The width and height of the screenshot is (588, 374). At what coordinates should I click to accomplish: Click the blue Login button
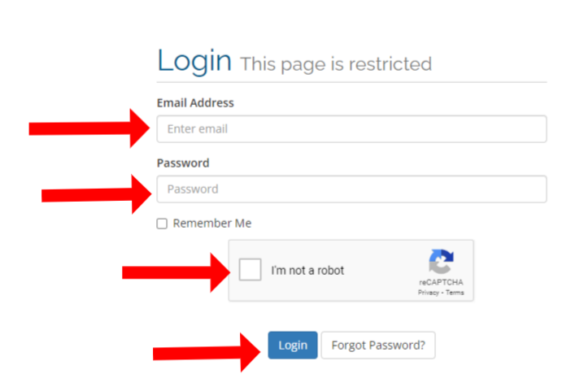click(x=293, y=346)
